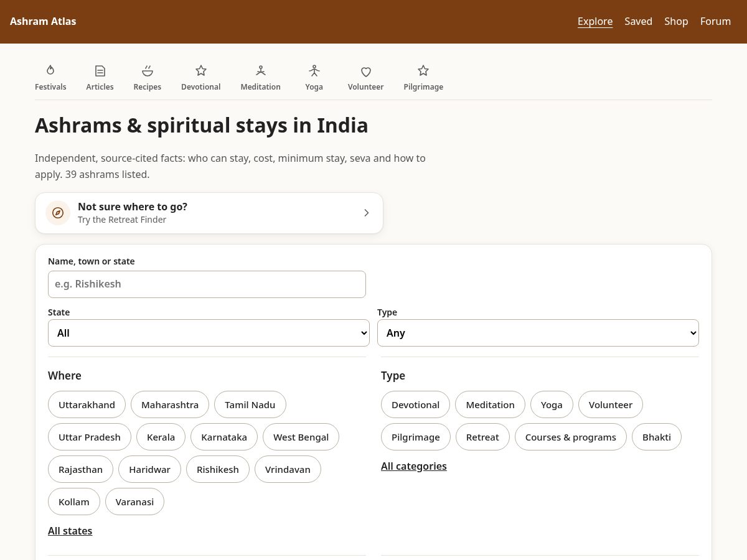The height and width of the screenshot is (560, 747).
Task: Select Meditation type chip
Action: pos(490,404)
